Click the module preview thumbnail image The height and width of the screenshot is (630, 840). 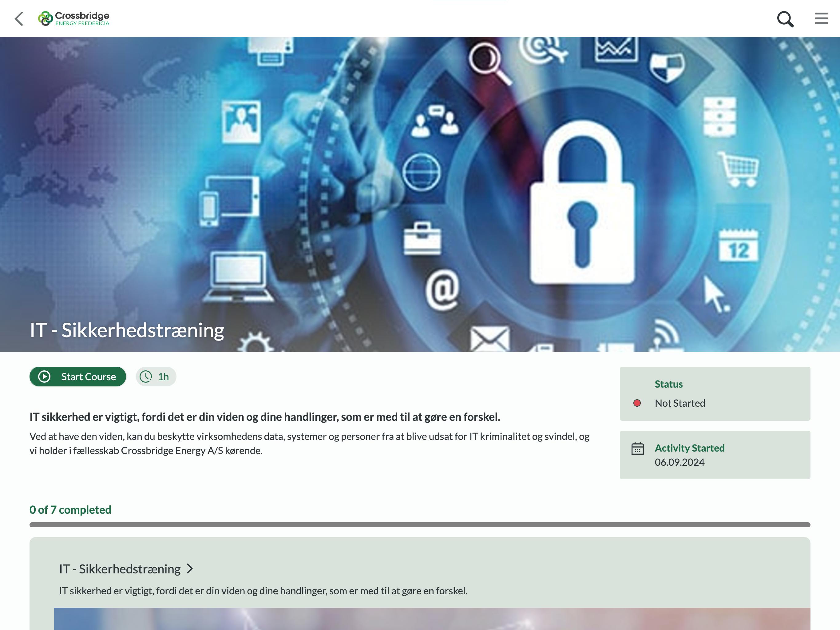tap(432, 619)
